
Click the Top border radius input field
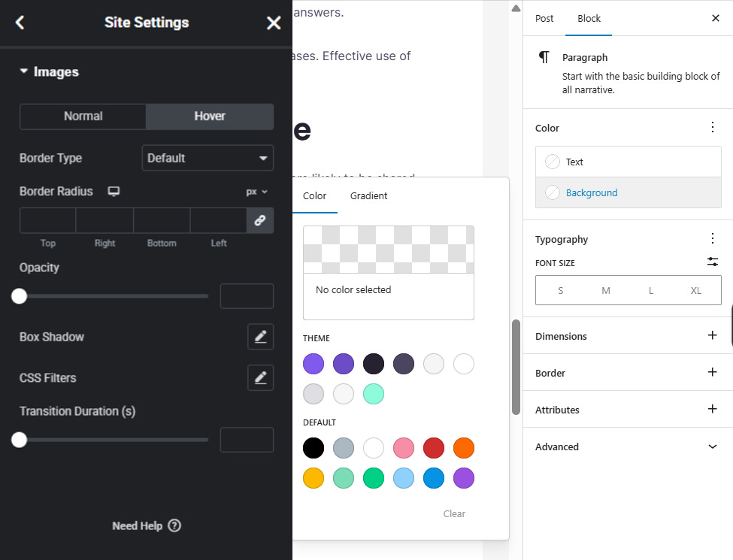(47, 220)
